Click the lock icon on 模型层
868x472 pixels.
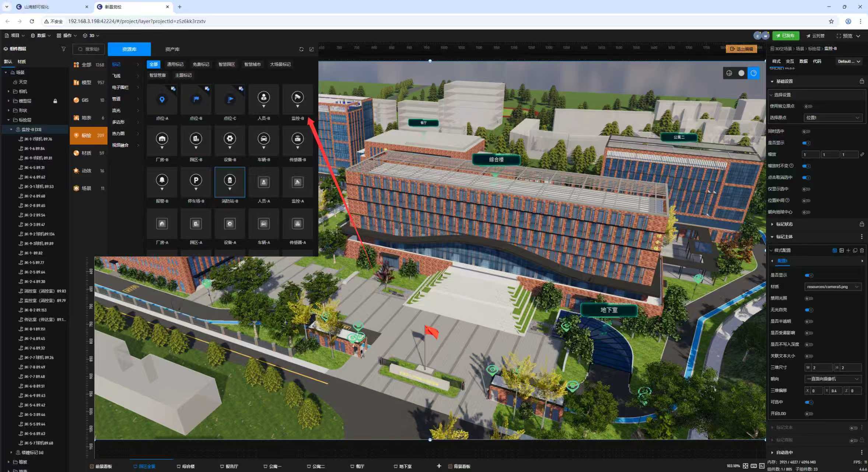click(x=55, y=101)
